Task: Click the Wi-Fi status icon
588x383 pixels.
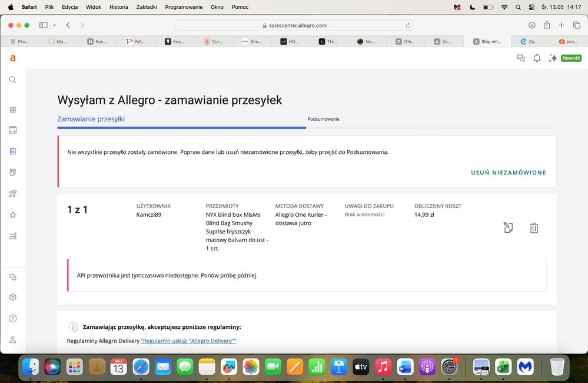Action: [504, 7]
